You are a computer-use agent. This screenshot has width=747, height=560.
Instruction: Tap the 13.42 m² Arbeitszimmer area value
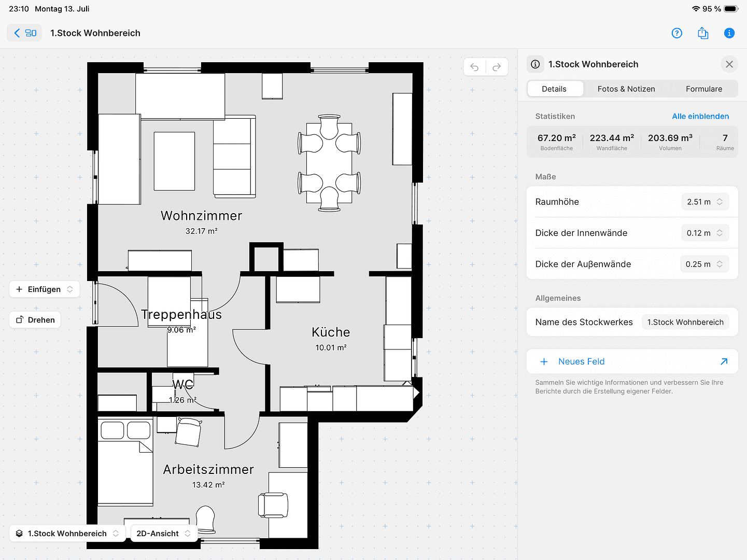208,485
